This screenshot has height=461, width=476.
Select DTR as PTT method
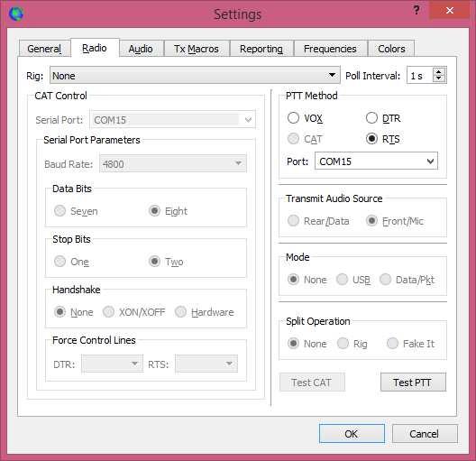(383, 118)
